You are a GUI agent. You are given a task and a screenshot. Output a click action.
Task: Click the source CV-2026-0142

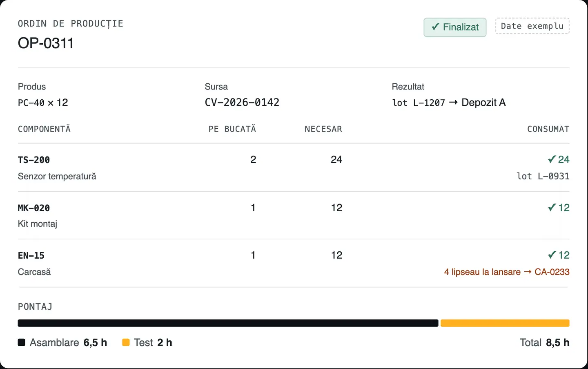pyautogui.click(x=242, y=103)
